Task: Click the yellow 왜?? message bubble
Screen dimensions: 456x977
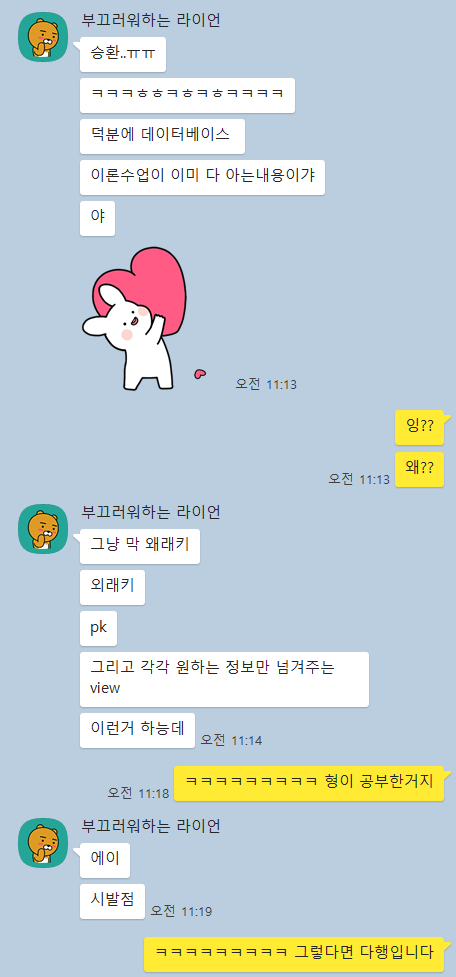Action: 419,469
